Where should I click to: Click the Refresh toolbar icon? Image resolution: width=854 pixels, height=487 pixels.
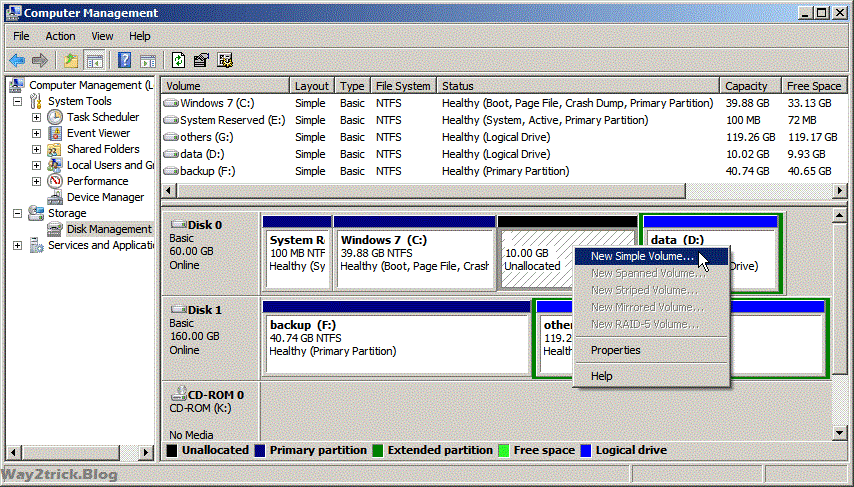pos(178,60)
